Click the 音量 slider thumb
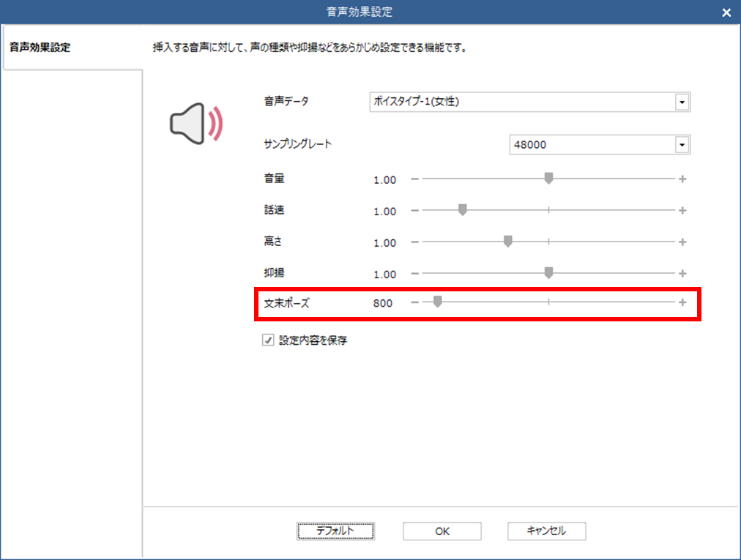 [548, 178]
